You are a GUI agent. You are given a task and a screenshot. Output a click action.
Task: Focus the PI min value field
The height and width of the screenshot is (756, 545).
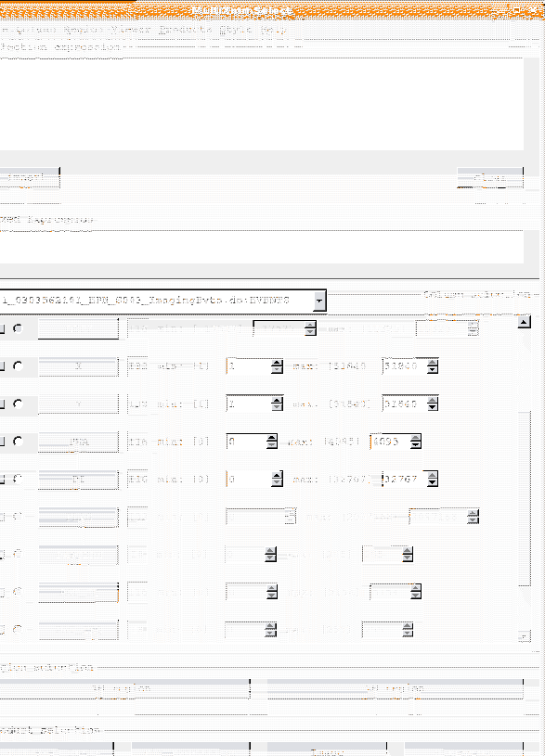coord(249,480)
